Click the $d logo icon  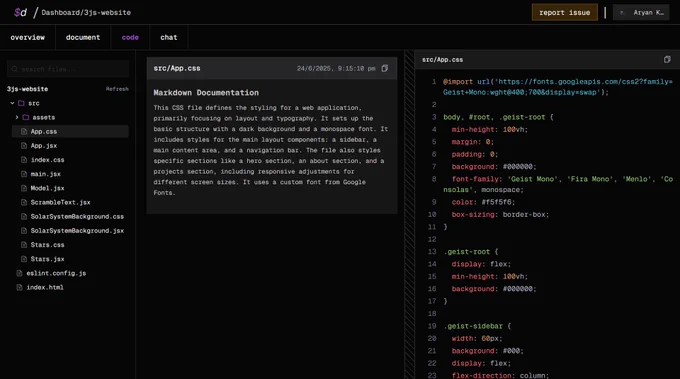(20, 13)
